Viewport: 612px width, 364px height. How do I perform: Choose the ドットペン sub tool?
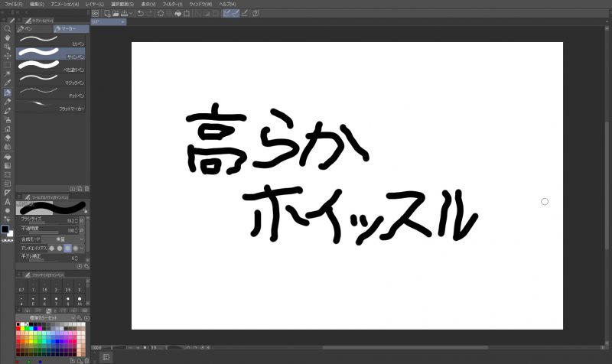point(50,92)
